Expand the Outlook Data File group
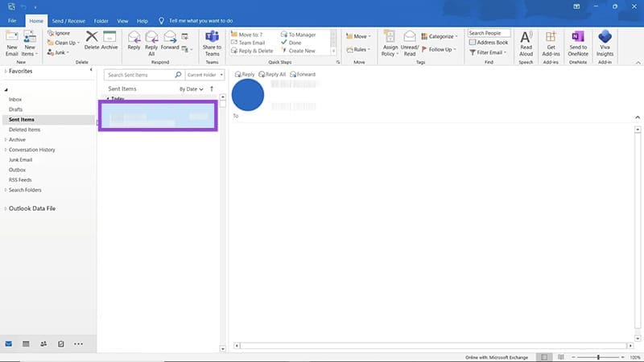Screen dimensions: 644x362 (x=6, y=208)
